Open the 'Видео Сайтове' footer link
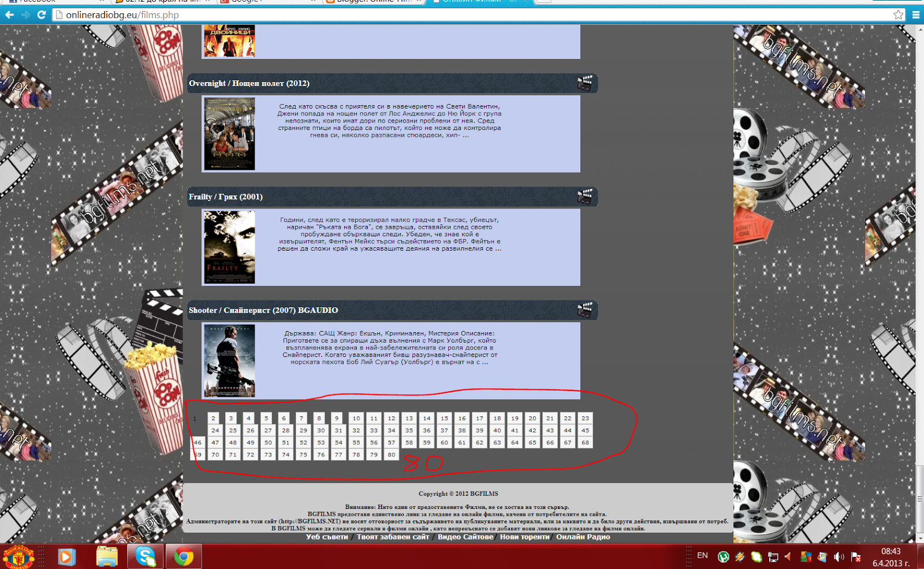The height and width of the screenshot is (569, 924). (x=465, y=537)
